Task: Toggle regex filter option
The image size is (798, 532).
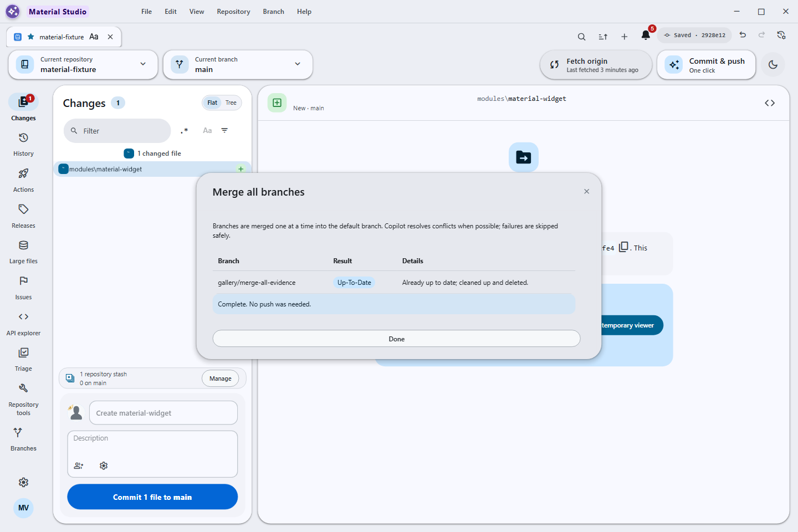Action: pos(185,131)
